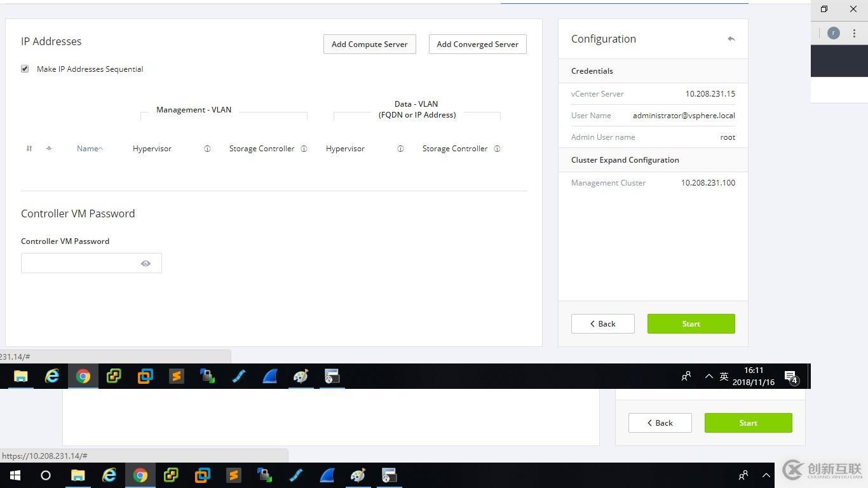Open the green squares app on bottom taskbar

coord(171,475)
